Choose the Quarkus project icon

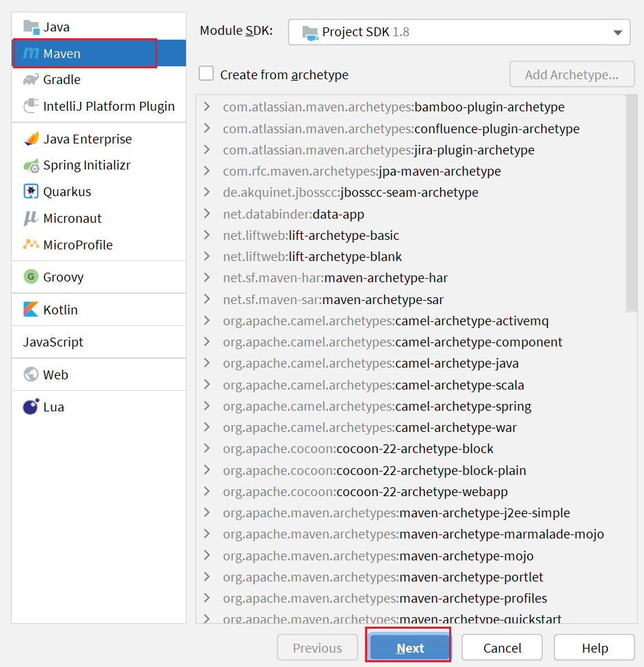pyautogui.click(x=31, y=191)
